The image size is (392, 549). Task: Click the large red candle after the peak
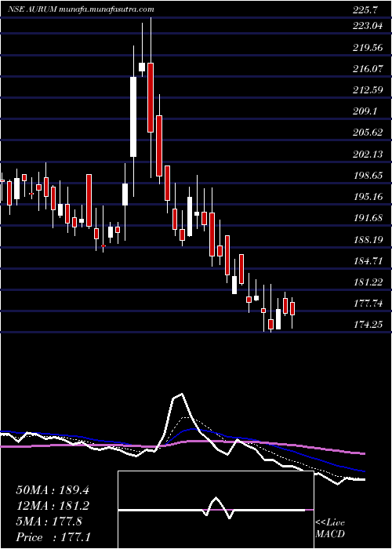click(x=151, y=98)
